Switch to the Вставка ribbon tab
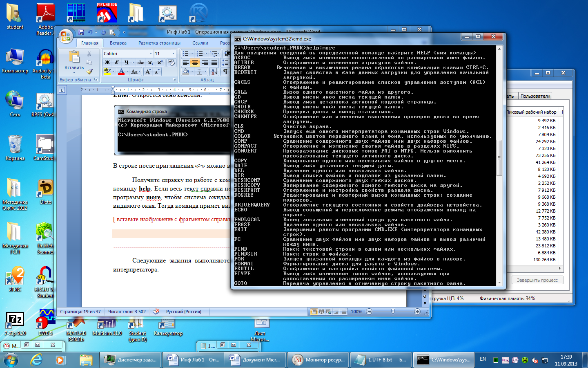The width and height of the screenshot is (588, 368). tap(118, 43)
